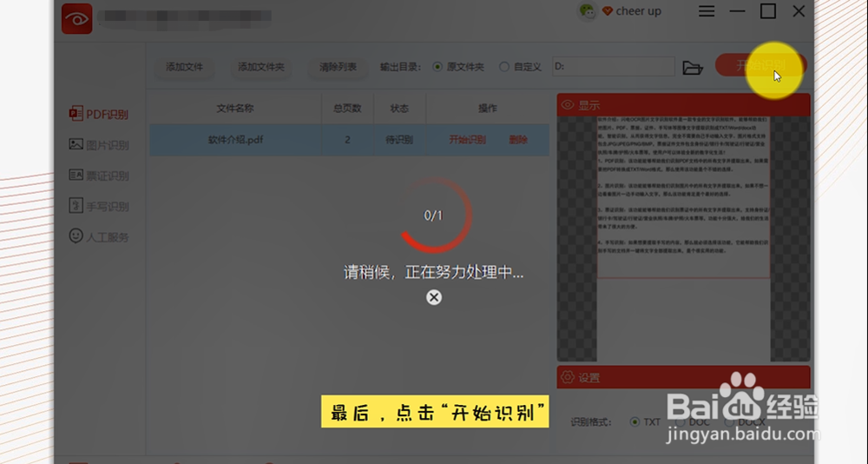Click the 手写识别 handwriting icon
Screen dimensions: 868x464
(x=76, y=205)
